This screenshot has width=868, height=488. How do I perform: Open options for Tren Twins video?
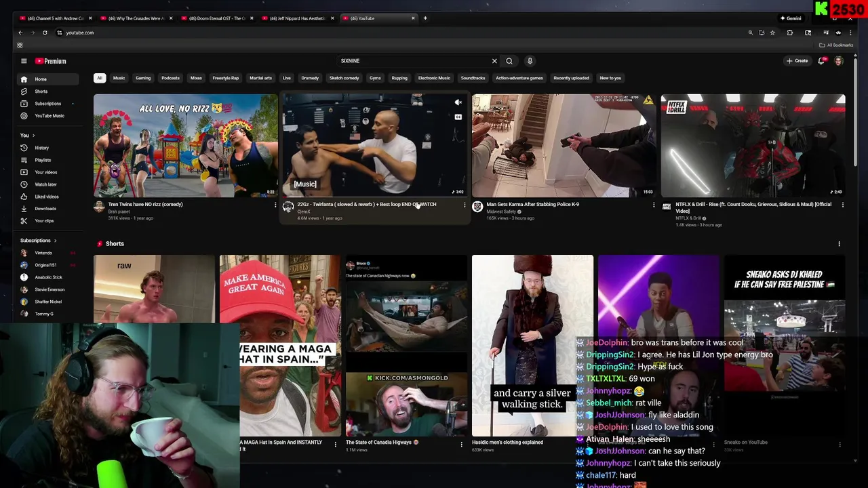point(275,205)
